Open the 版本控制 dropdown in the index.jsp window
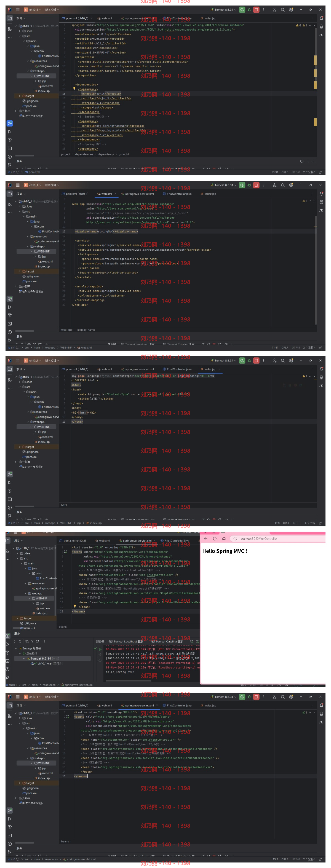 52,361
